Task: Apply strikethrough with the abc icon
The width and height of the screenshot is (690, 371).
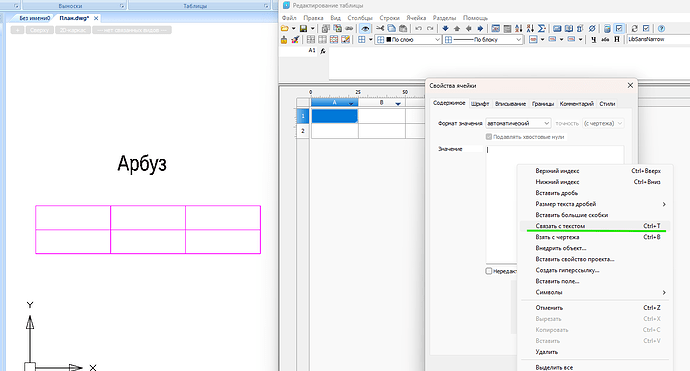Action: [x=605, y=40]
